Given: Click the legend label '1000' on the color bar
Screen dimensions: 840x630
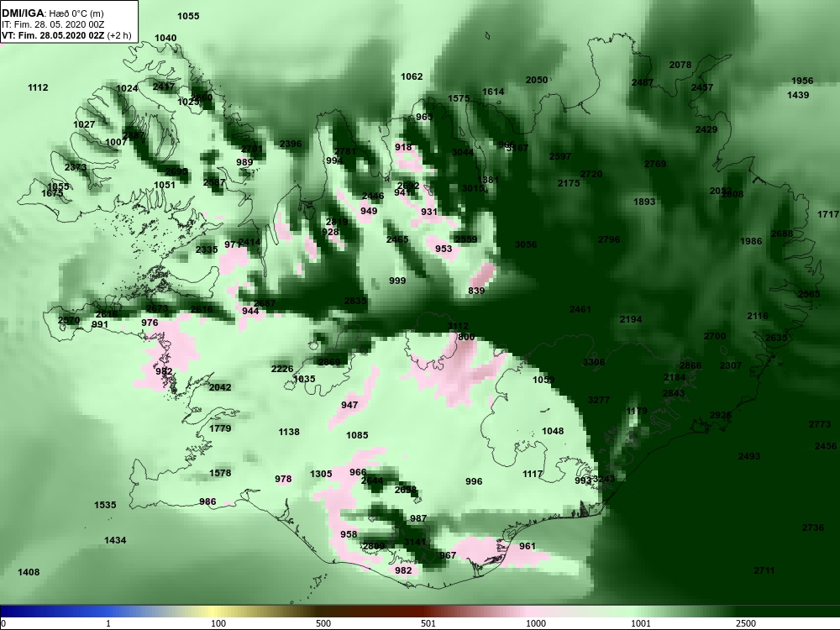Looking at the screenshot, I should pyautogui.click(x=536, y=623).
